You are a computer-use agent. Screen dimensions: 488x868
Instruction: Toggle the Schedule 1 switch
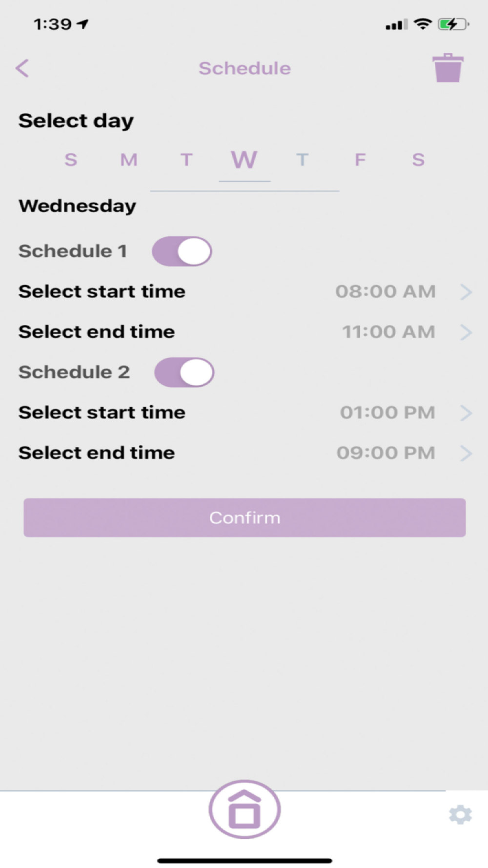click(x=182, y=251)
